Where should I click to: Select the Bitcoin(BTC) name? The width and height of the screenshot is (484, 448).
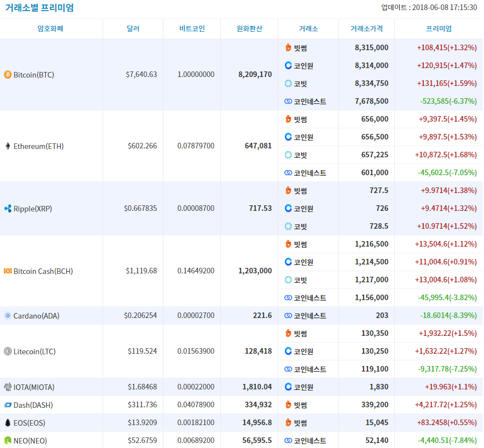coord(34,75)
